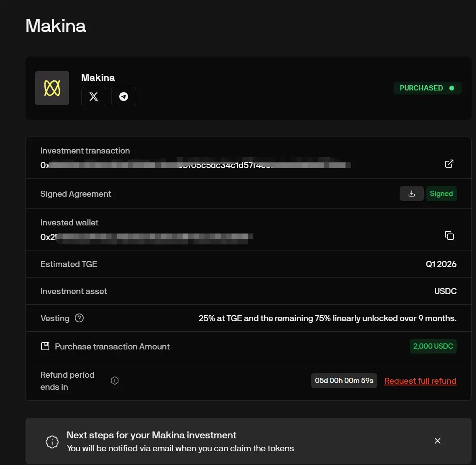The height and width of the screenshot is (465, 476).
Task: Dismiss the next steps notification
Action: 437,441
